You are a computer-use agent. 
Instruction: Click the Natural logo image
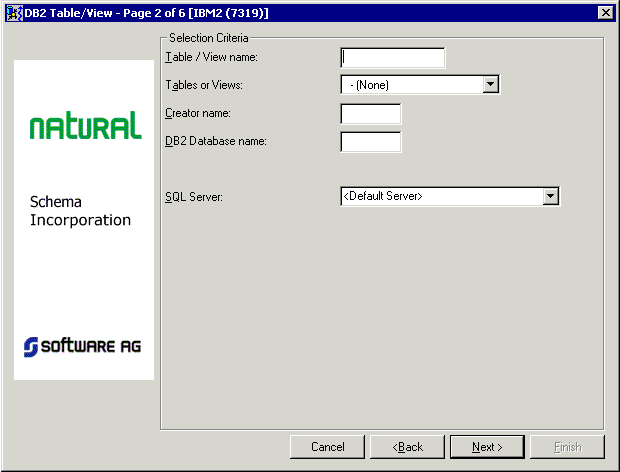click(x=85, y=126)
